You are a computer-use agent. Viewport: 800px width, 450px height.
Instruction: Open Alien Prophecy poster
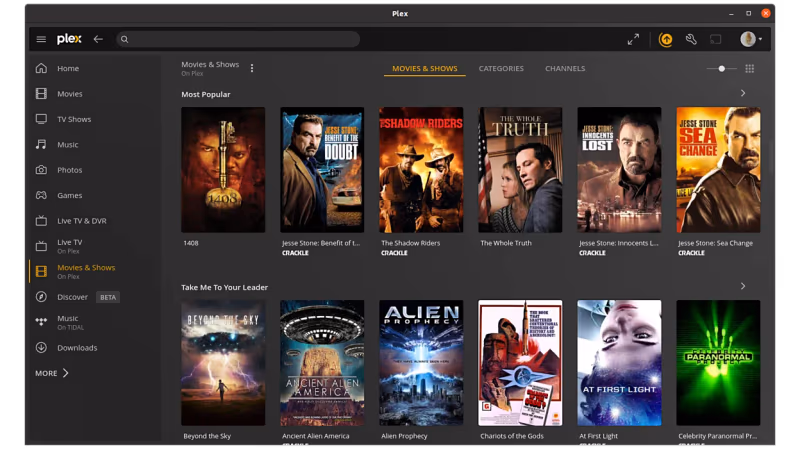coord(421,363)
